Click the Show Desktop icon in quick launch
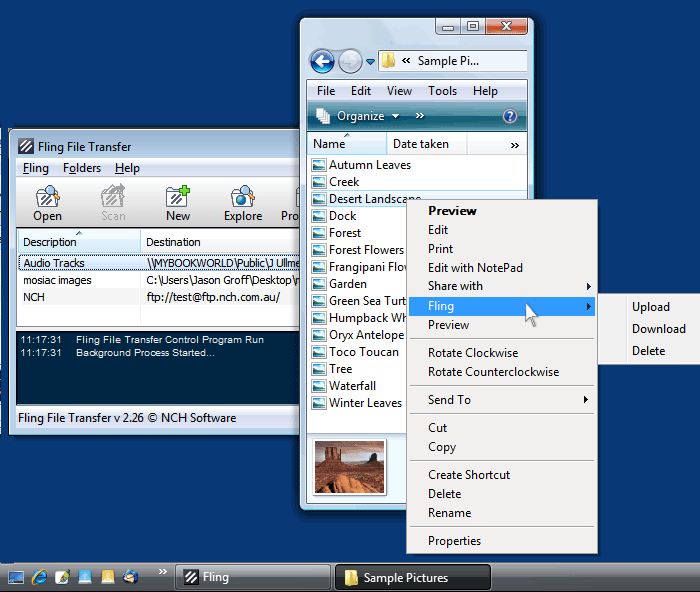This screenshot has height=592, width=700. pyautogui.click(x=16, y=577)
